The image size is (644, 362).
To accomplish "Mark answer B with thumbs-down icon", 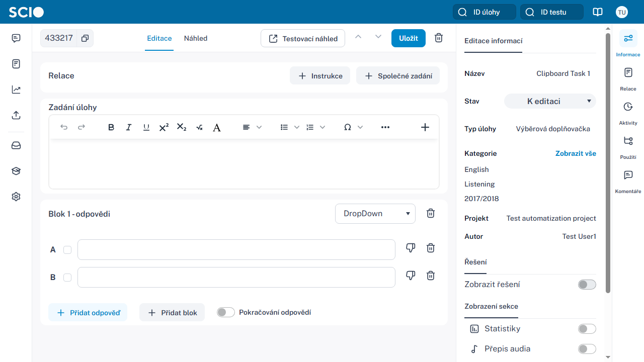I will pos(411,276).
